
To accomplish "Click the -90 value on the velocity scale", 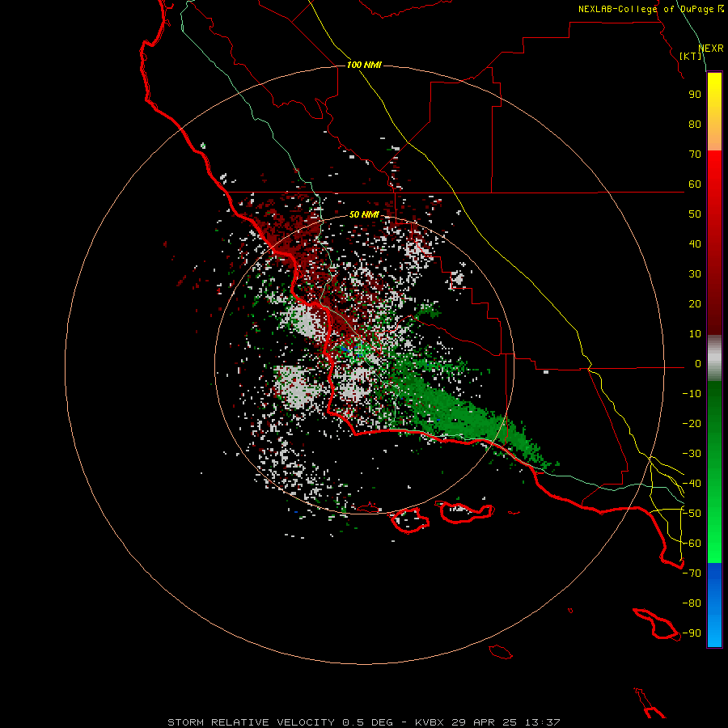I will (x=692, y=633).
